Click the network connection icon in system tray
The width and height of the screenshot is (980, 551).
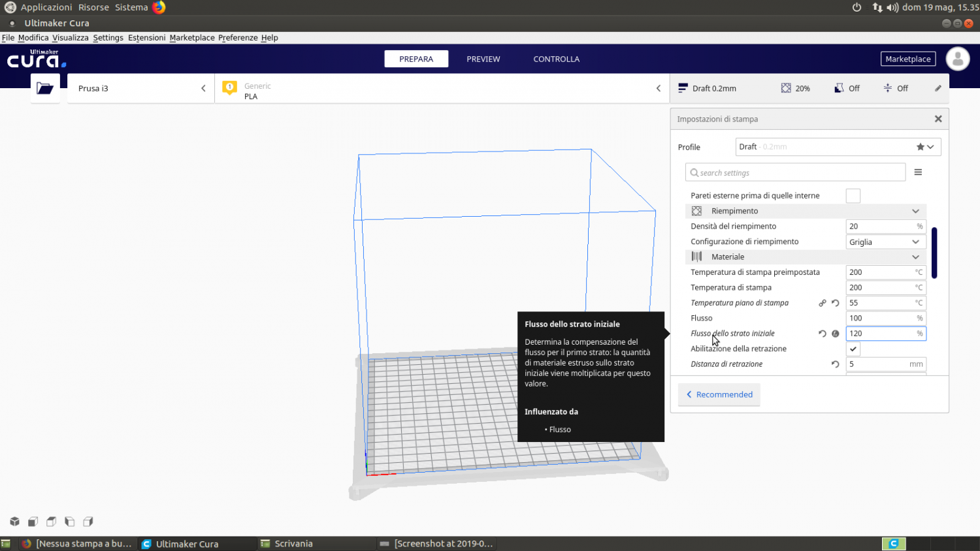coord(877,7)
